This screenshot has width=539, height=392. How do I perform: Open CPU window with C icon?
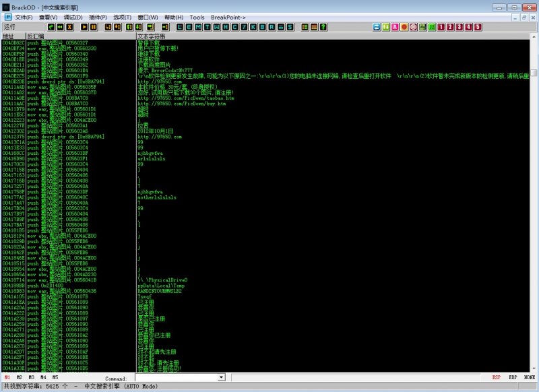(x=234, y=27)
